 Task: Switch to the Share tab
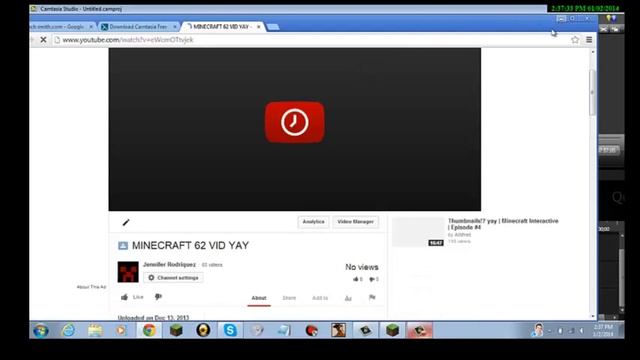pos(289,298)
